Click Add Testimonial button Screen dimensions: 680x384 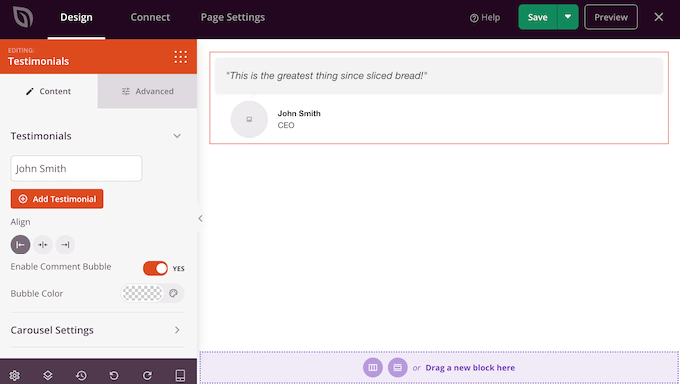[x=57, y=199]
